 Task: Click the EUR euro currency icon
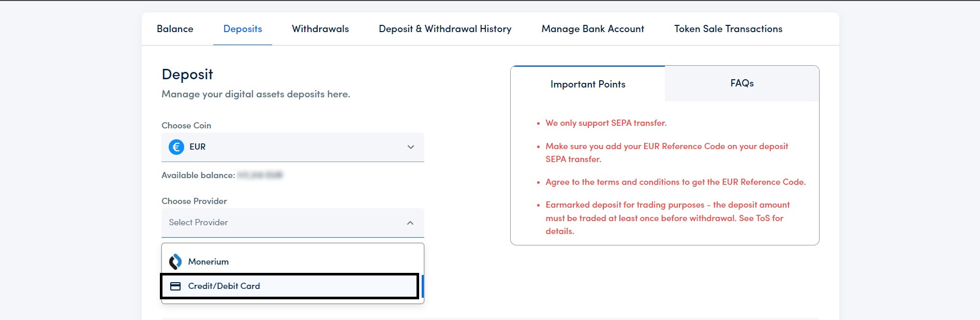click(175, 147)
